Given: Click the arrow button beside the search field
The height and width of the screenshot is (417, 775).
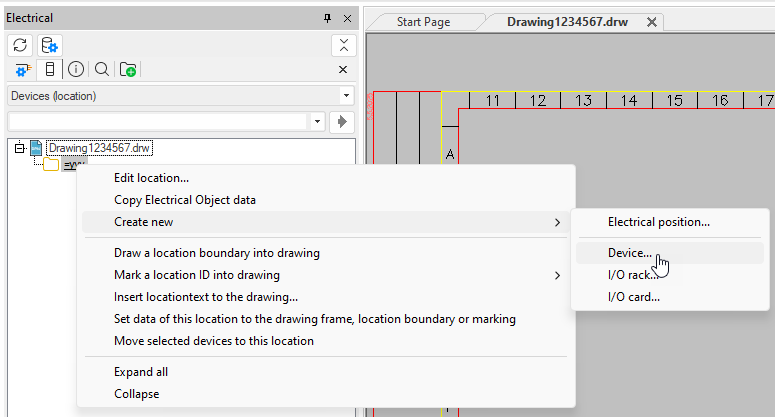Looking at the screenshot, I should (x=343, y=121).
